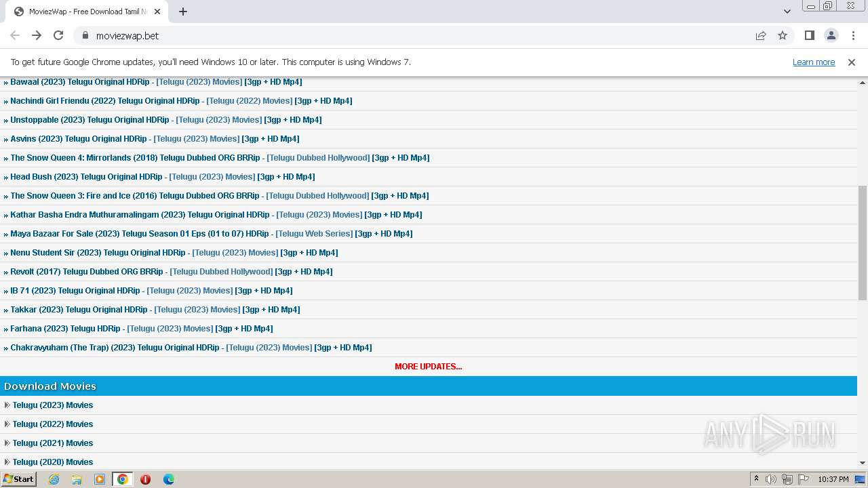
Task: Open the Opera taskbar icon
Action: point(145,479)
